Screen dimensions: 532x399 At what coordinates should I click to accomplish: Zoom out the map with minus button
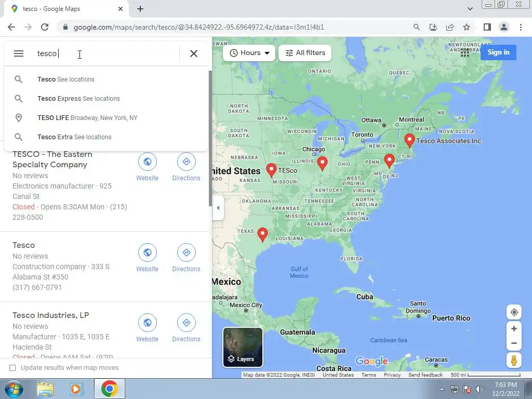point(514,343)
